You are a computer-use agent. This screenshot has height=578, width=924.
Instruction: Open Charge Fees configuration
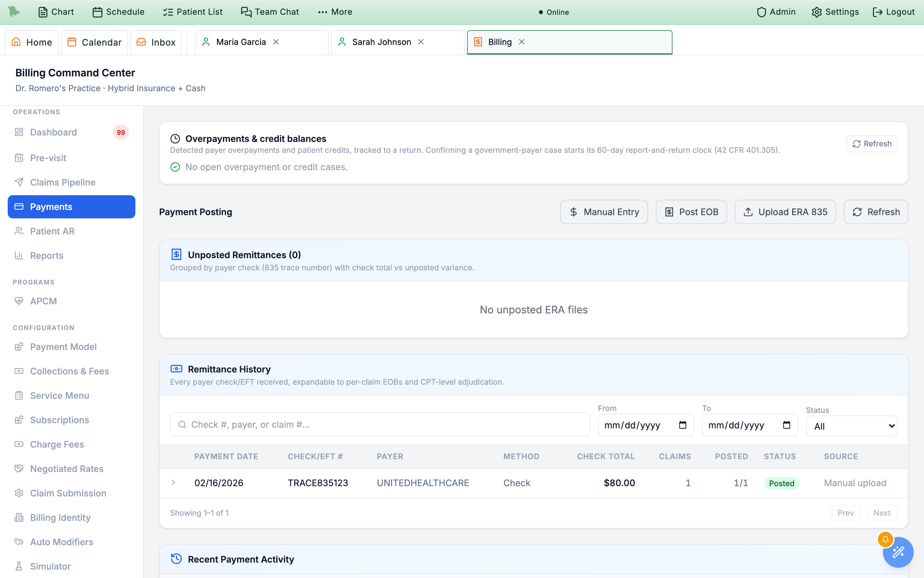coord(72,444)
